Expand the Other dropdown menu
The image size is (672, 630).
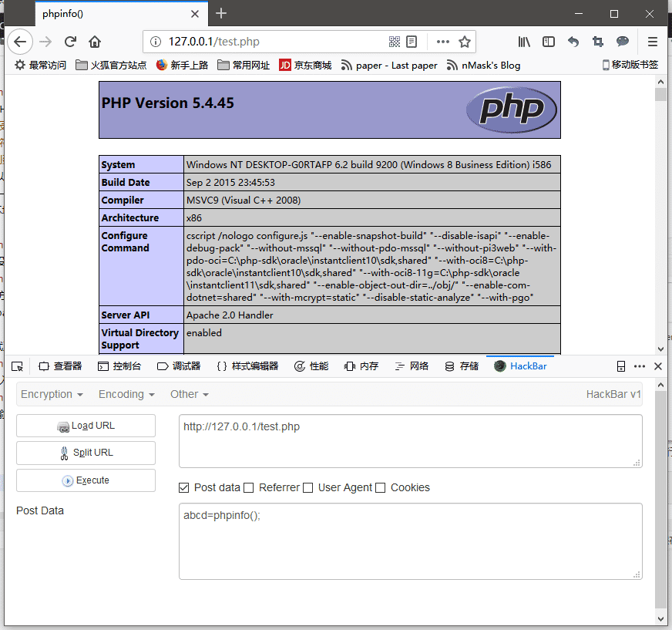tap(190, 394)
